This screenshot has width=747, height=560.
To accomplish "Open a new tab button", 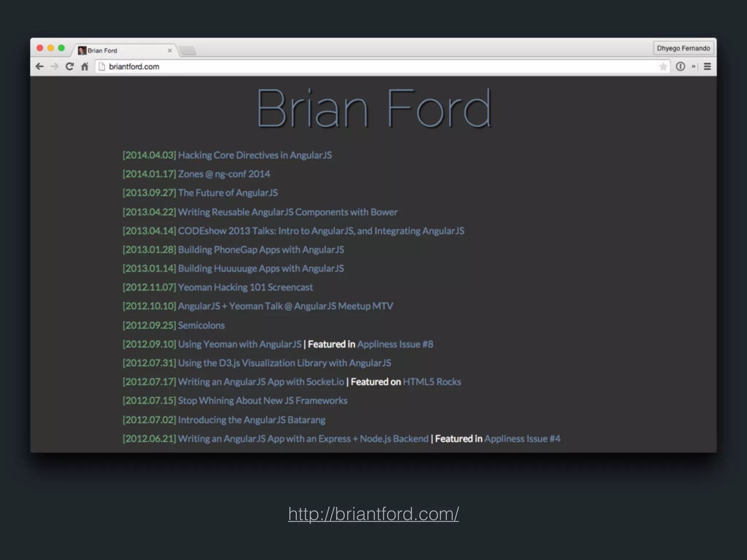I will 188,51.
